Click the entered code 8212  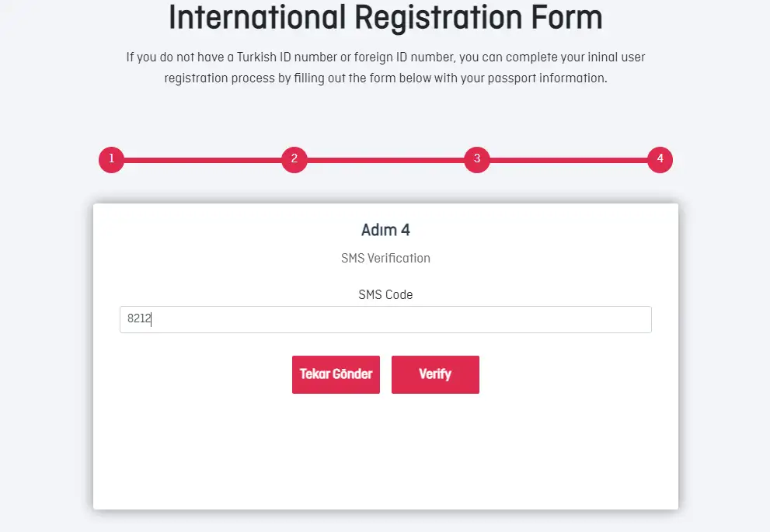point(138,319)
